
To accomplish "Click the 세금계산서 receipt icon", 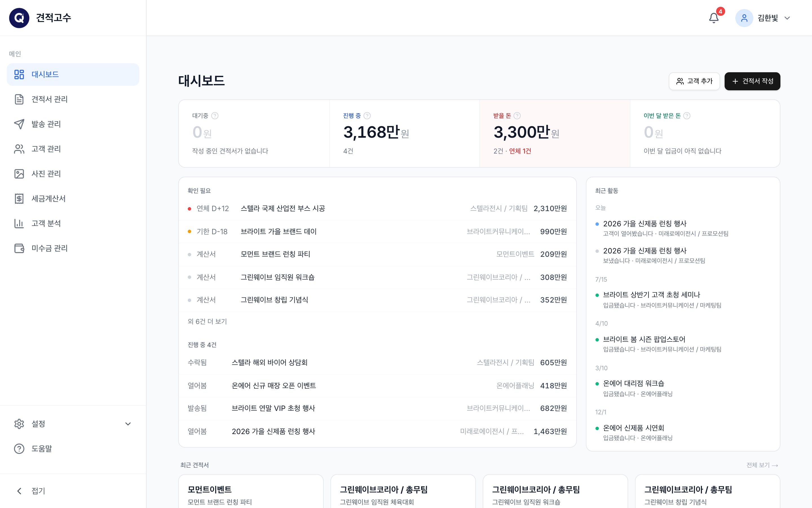I will (19, 199).
